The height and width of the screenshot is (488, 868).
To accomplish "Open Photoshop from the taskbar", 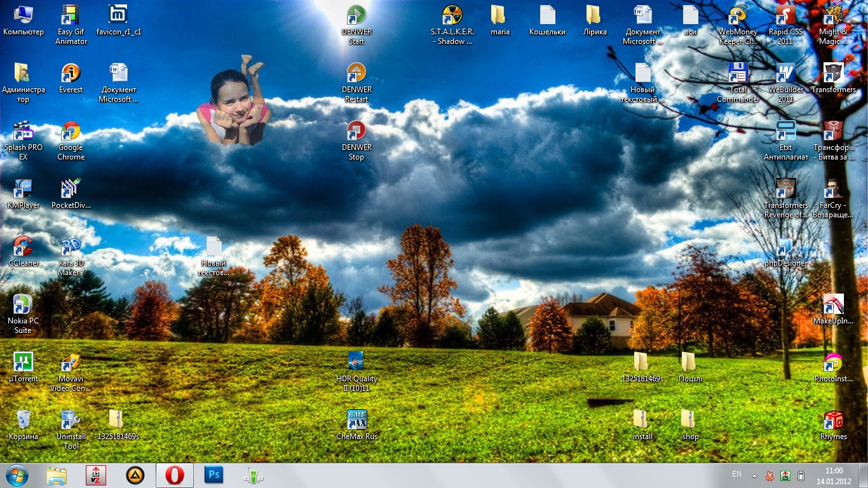I will pyautogui.click(x=214, y=475).
